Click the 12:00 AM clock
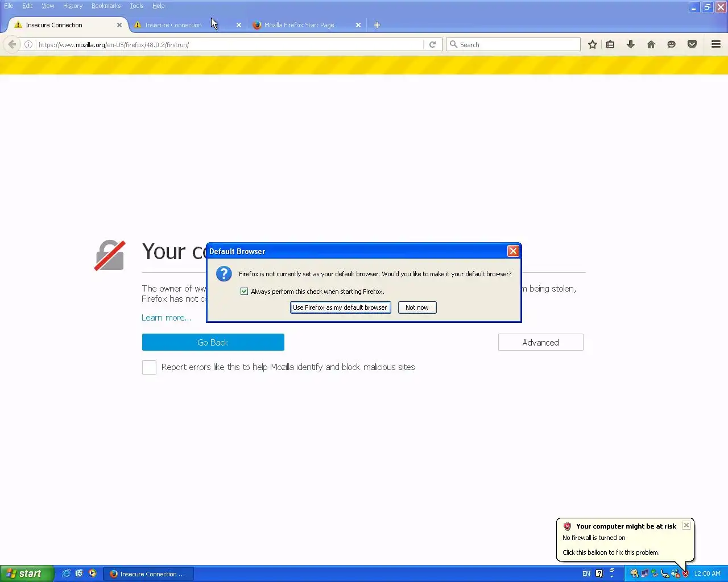 click(x=707, y=573)
